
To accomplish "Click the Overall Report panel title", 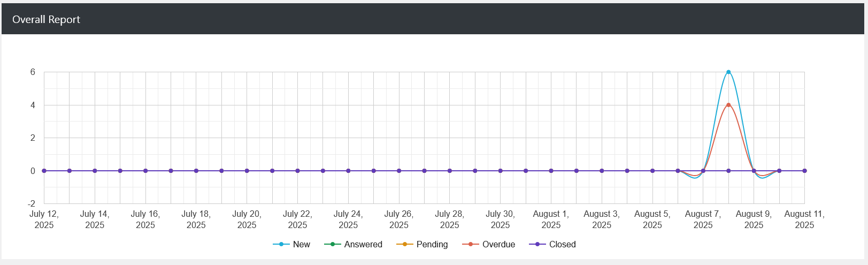I will pos(46,19).
